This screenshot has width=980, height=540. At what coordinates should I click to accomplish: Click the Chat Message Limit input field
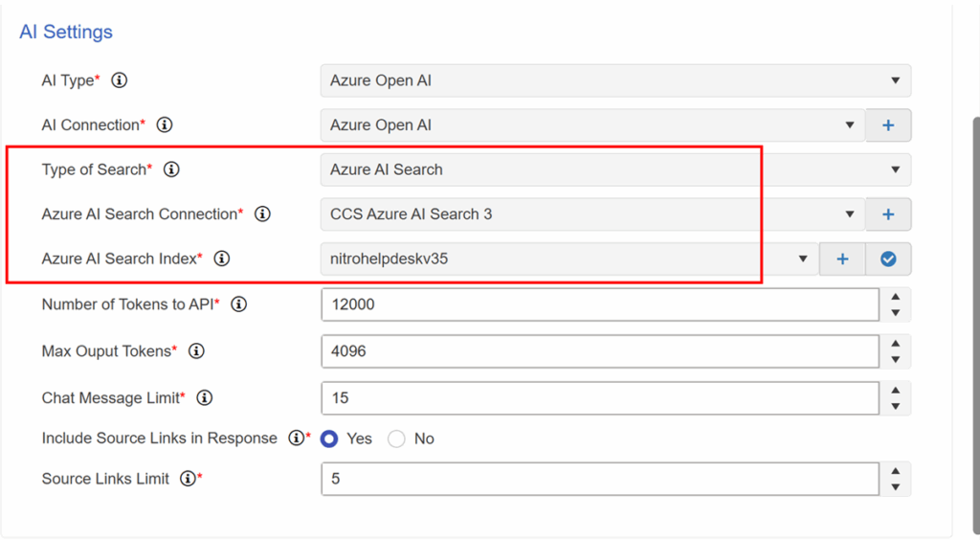[600, 398]
